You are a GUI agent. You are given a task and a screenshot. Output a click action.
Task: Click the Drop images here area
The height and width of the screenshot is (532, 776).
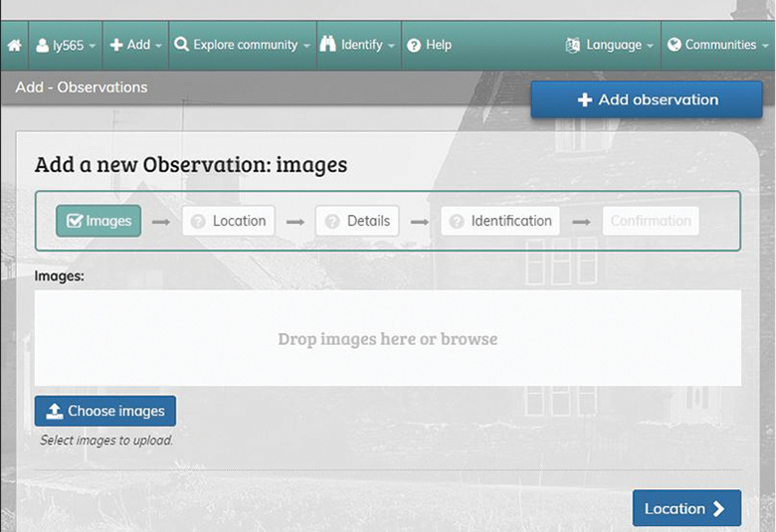click(388, 338)
